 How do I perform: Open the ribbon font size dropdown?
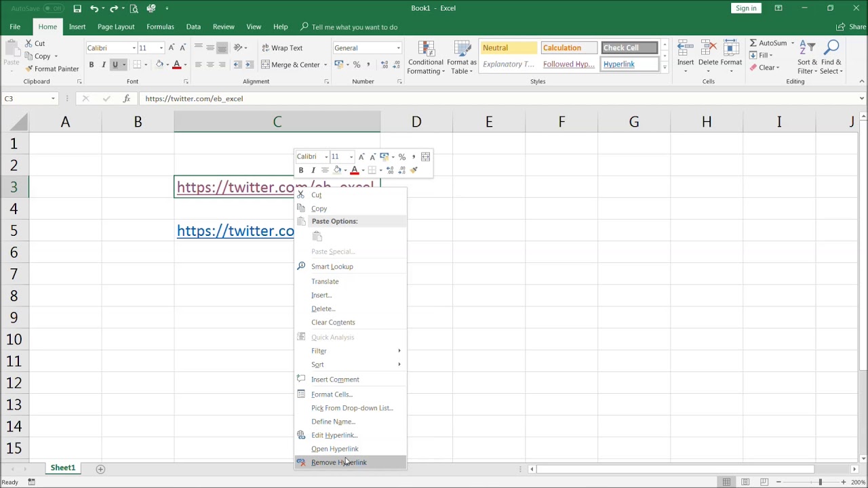coord(161,48)
